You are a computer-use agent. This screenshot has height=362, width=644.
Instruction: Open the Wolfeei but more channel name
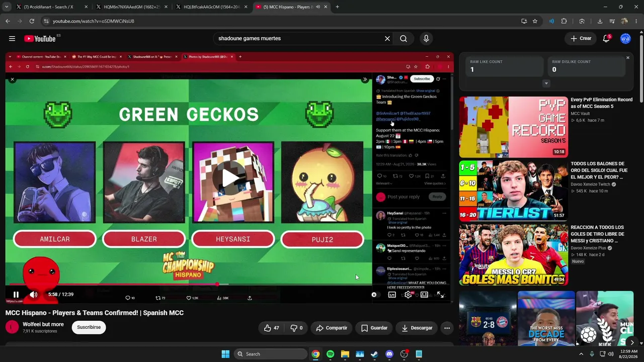point(43,324)
